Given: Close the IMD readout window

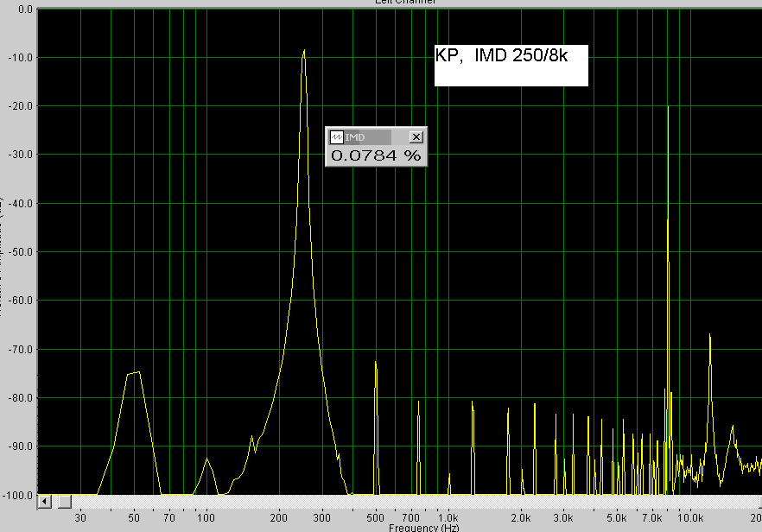Looking at the screenshot, I should tap(416, 137).
